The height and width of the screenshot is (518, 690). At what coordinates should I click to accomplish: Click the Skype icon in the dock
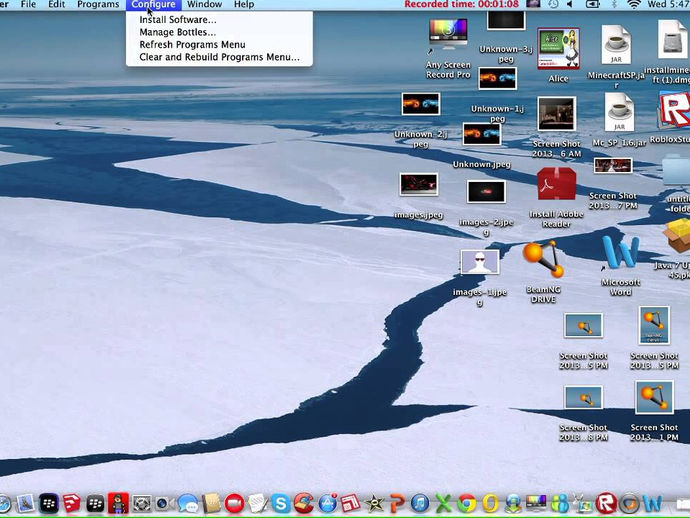tap(281, 504)
